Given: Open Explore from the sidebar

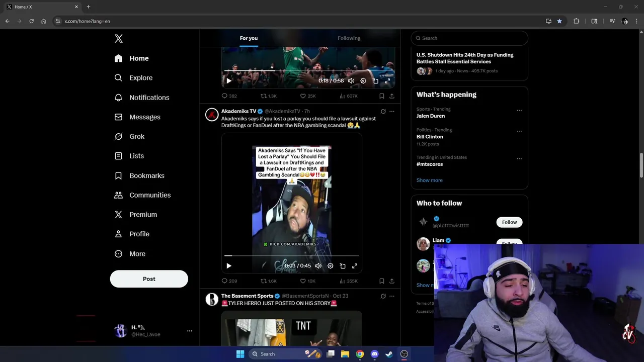Looking at the screenshot, I should [x=133, y=78].
